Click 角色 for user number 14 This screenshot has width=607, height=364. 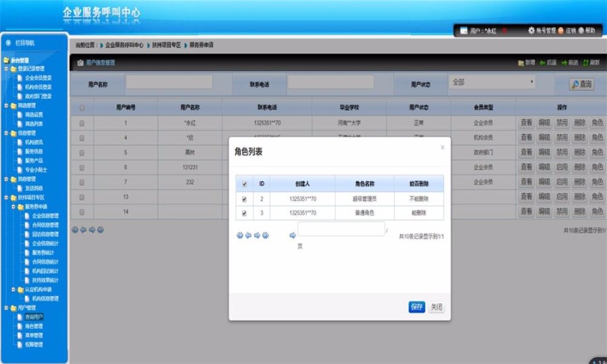click(598, 211)
